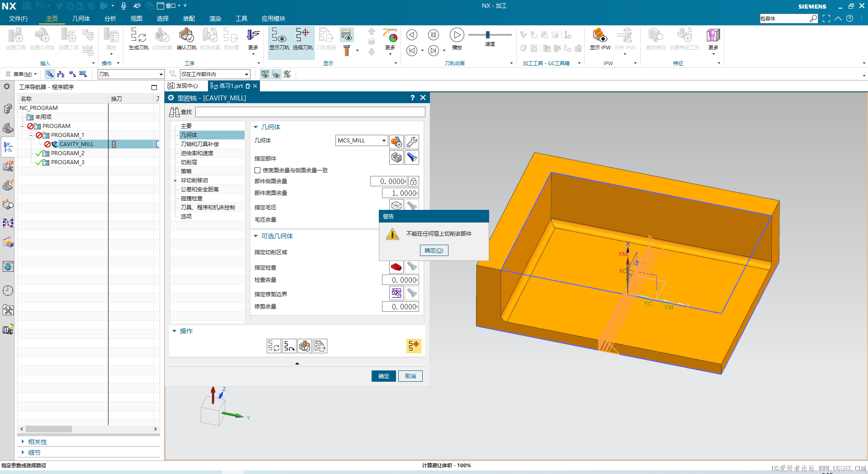Click the wrench edit icon beside MCS_MILL
868x474 pixels.
pos(411,142)
